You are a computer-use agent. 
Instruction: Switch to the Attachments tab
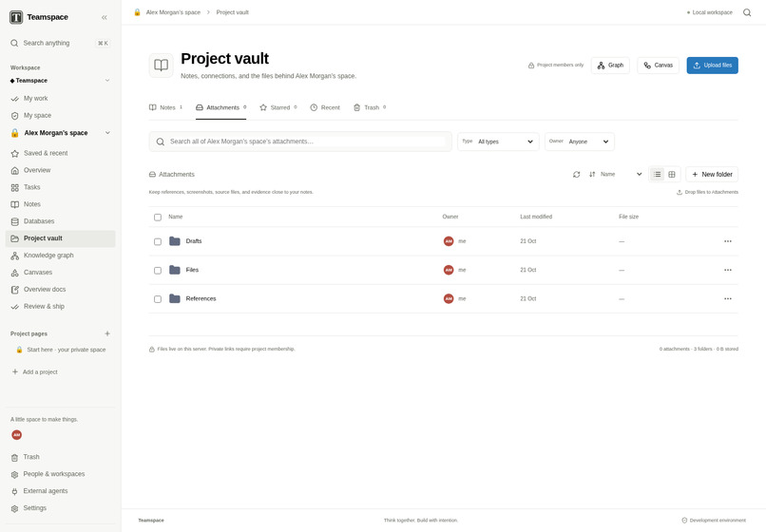coord(221,107)
